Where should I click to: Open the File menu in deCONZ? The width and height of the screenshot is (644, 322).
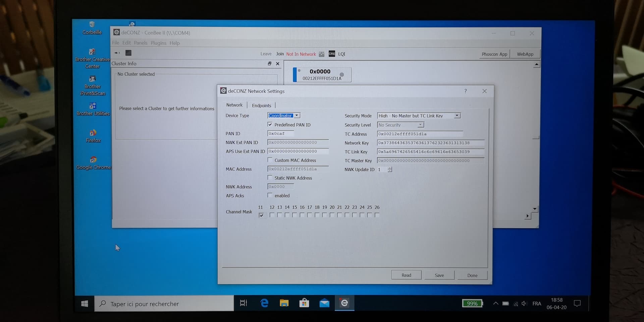tap(116, 43)
